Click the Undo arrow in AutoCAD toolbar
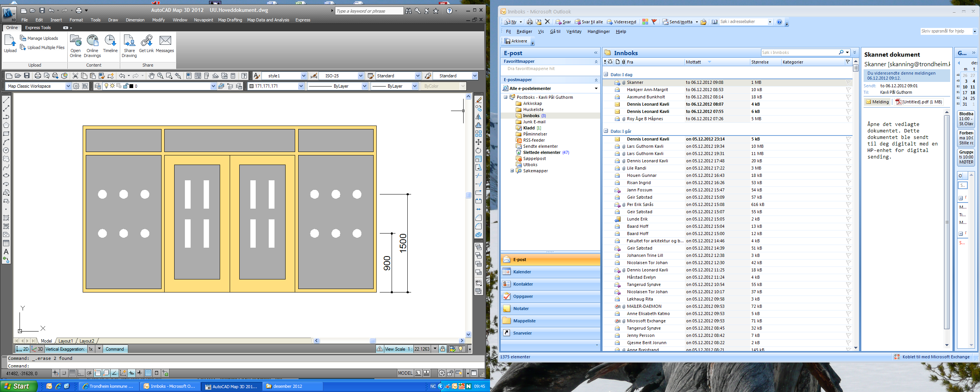This screenshot has height=392, width=980. pyautogui.click(x=122, y=76)
